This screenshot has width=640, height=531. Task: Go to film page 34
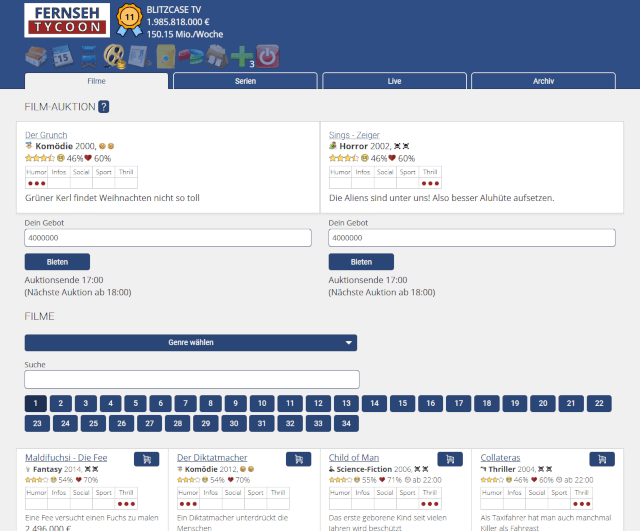[346, 423]
